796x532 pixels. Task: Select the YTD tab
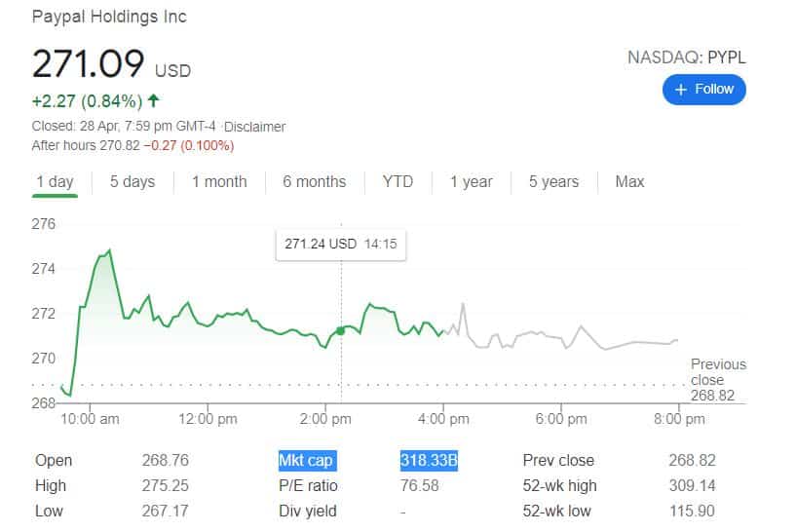click(398, 182)
